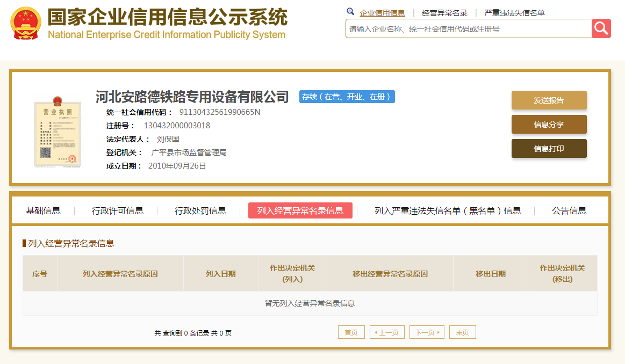The width and height of the screenshot is (625, 364).
Task: Click the 信息分享 button
Action: [x=549, y=124]
